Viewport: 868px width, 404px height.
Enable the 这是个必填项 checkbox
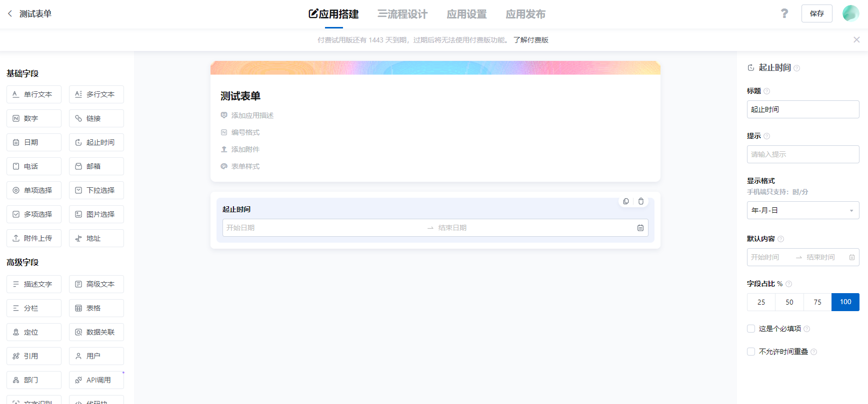pyautogui.click(x=751, y=329)
